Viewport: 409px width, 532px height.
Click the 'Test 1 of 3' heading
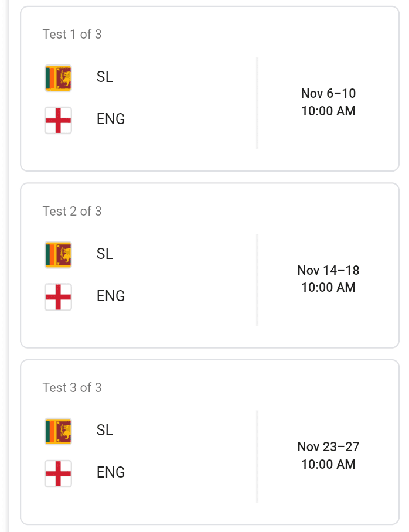72,35
